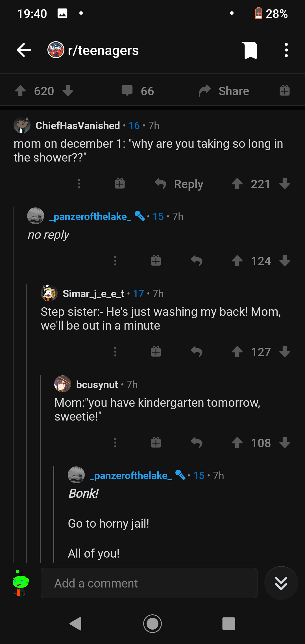Share this post
The image size is (305, 644).
pos(224,91)
